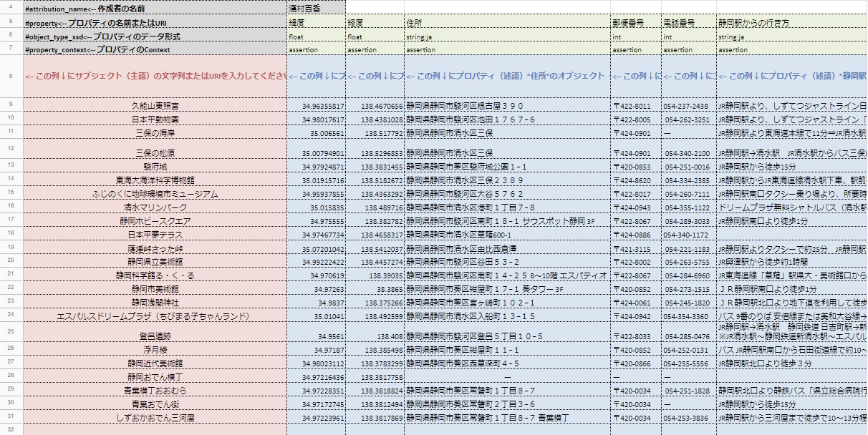The height and width of the screenshot is (435, 868).
Task: Click the 住所 property header cell
Action: point(507,23)
